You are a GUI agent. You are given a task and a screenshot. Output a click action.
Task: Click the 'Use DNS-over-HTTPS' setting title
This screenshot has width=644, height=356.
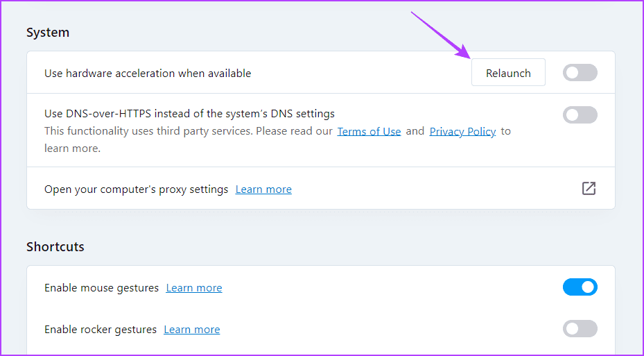(x=189, y=113)
